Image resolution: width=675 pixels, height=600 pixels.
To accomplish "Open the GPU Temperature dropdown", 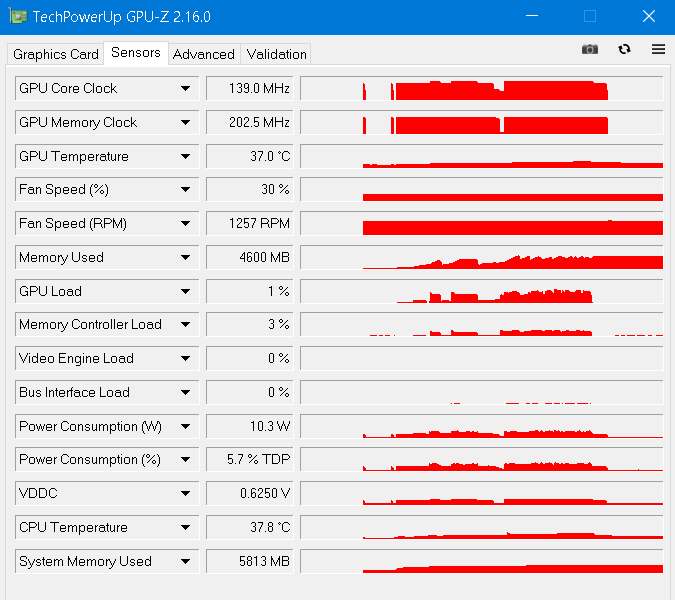I will (x=185, y=156).
